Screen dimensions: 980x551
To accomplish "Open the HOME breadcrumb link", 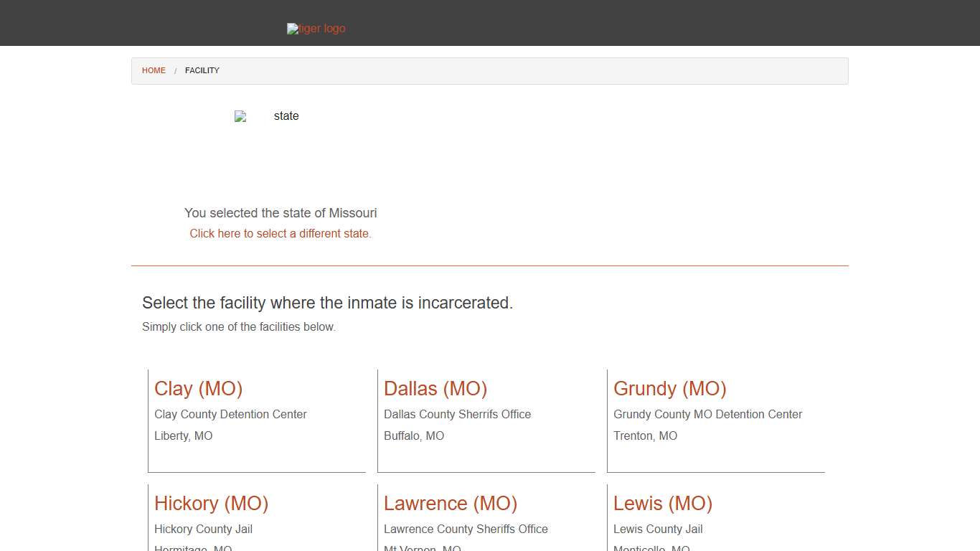I will pyautogui.click(x=154, y=70).
